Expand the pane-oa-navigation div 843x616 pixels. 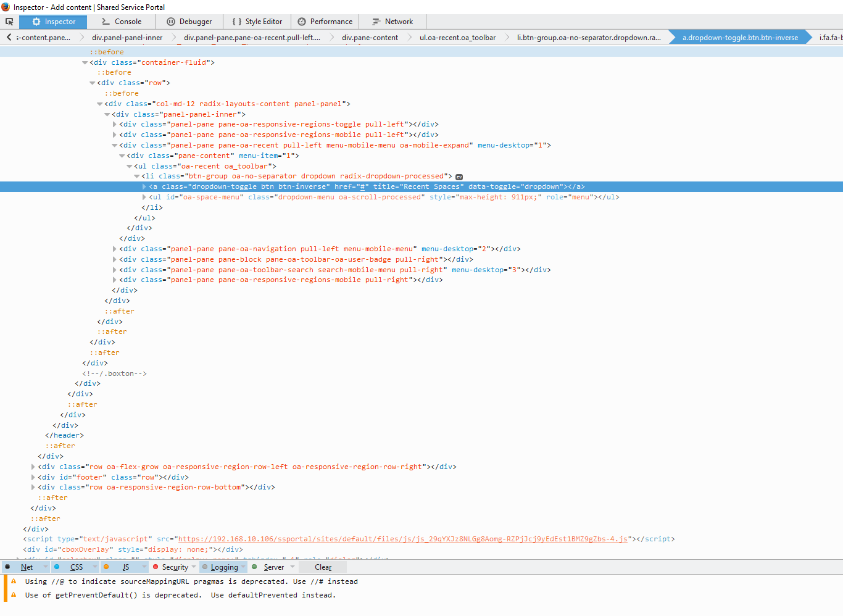tap(115, 249)
